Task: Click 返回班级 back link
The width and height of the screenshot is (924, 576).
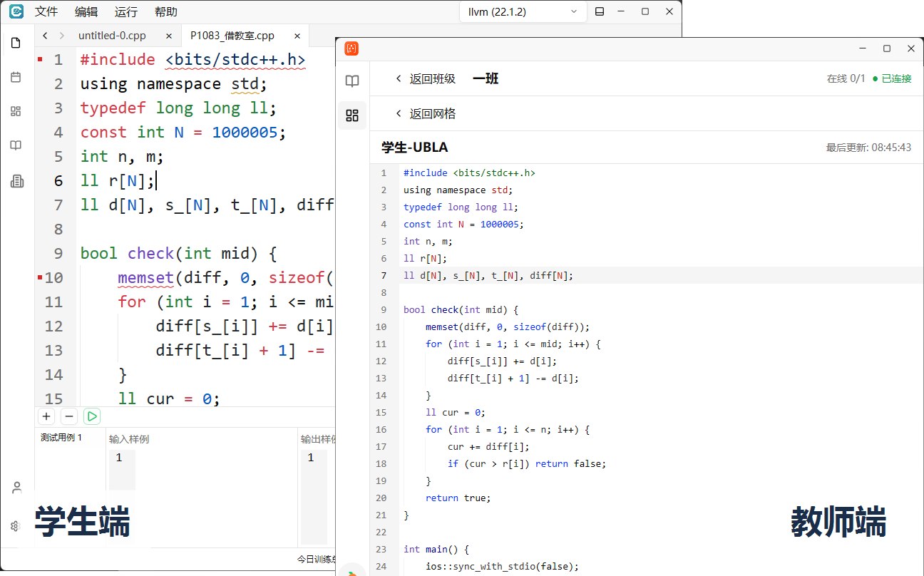Action: 426,79
